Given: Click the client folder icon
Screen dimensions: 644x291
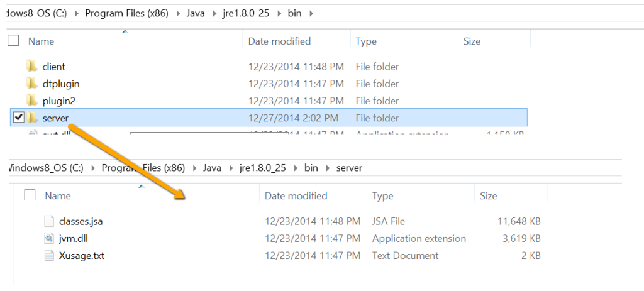Looking at the screenshot, I should [33, 66].
